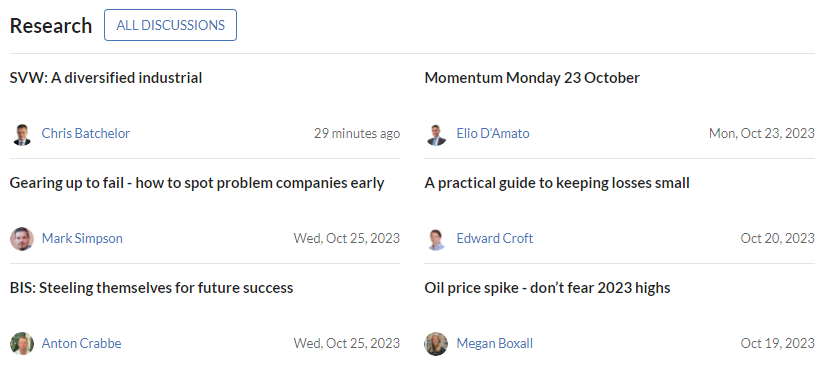The height and width of the screenshot is (381, 825).
Task: Open practical guide to keeping losses small
Action: pos(557,183)
